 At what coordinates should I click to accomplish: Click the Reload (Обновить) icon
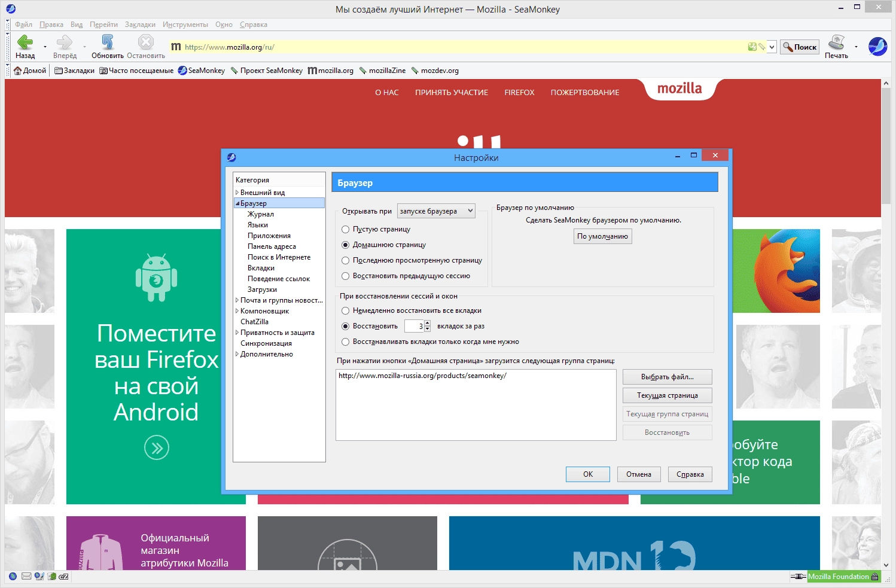point(108,42)
